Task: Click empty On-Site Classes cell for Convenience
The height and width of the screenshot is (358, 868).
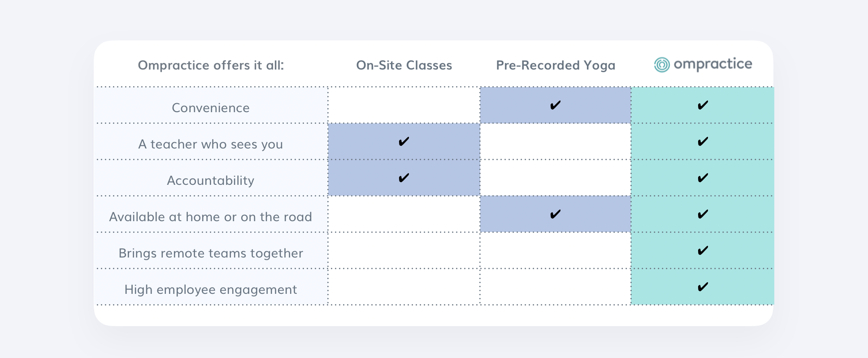Action: coord(404,105)
